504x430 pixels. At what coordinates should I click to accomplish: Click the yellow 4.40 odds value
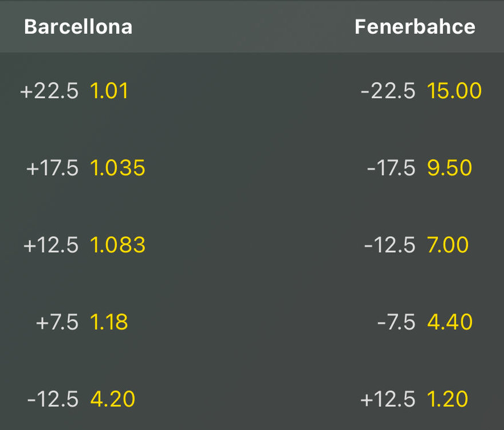pos(450,322)
